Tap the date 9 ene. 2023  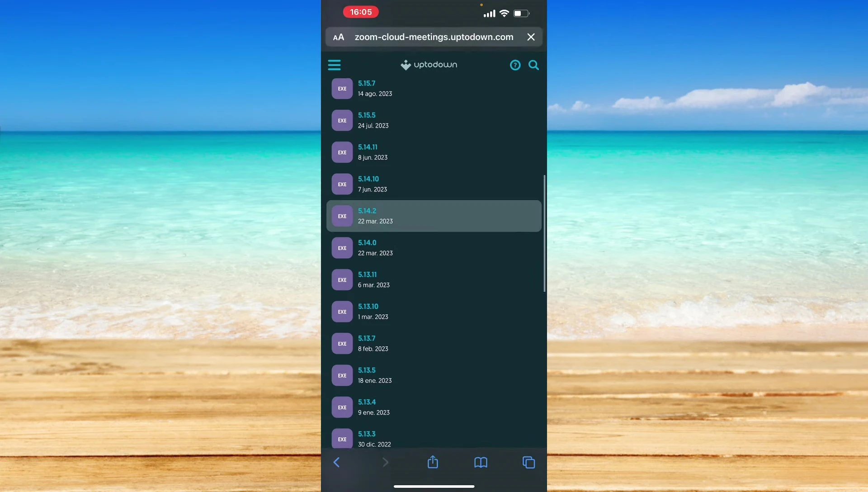click(373, 412)
